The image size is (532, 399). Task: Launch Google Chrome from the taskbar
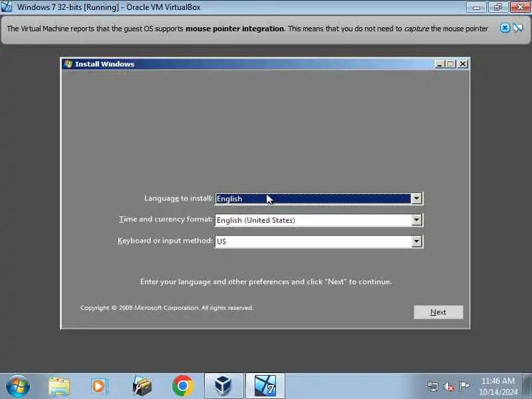(x=182, y=386)
